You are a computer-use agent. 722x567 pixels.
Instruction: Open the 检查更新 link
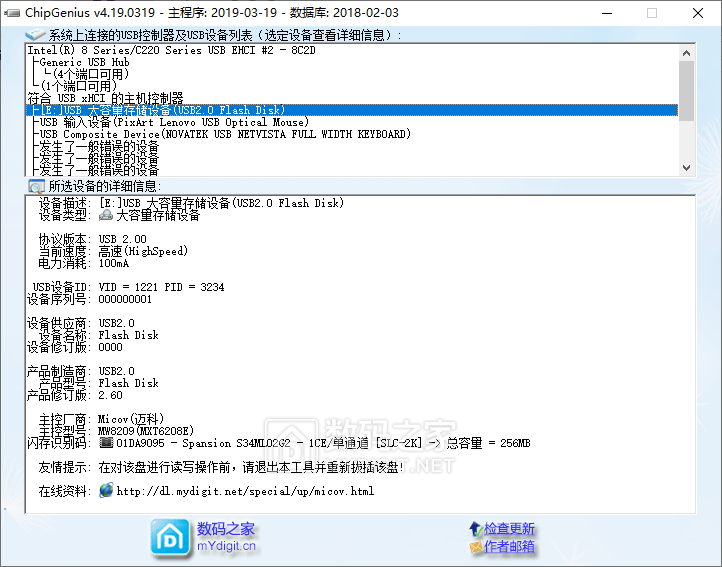click(x=509, y=528)
